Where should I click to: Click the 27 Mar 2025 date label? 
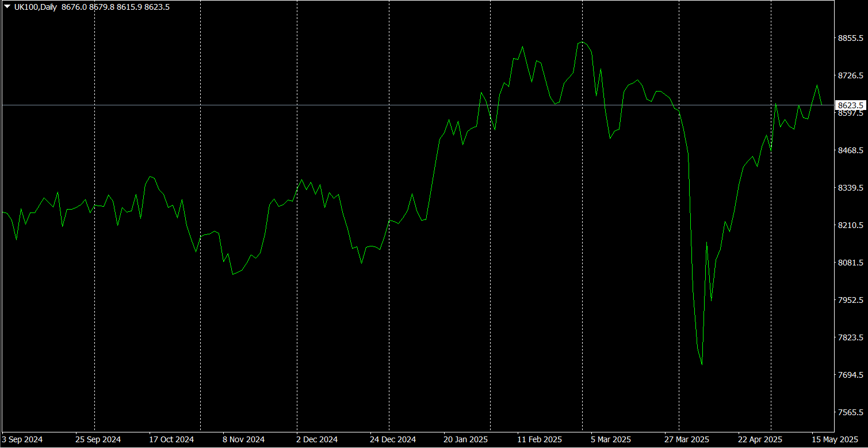point(686,439)
